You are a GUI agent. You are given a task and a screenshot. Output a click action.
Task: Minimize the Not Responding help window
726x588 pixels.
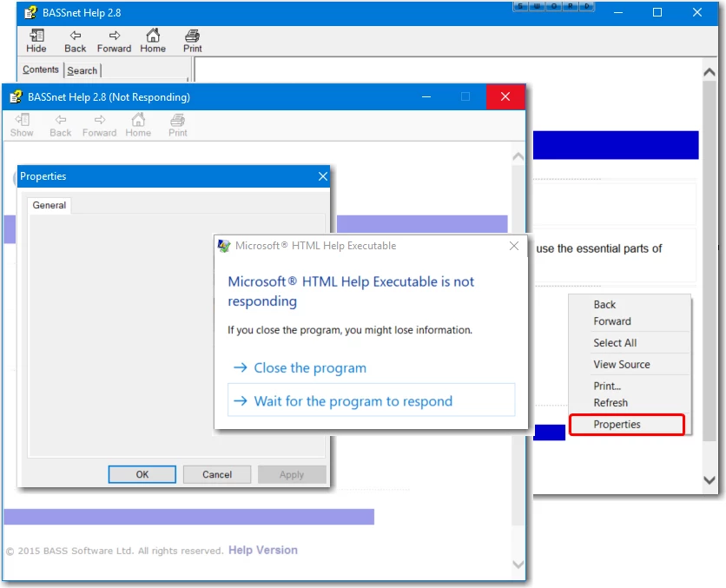[x=426, y=96]
